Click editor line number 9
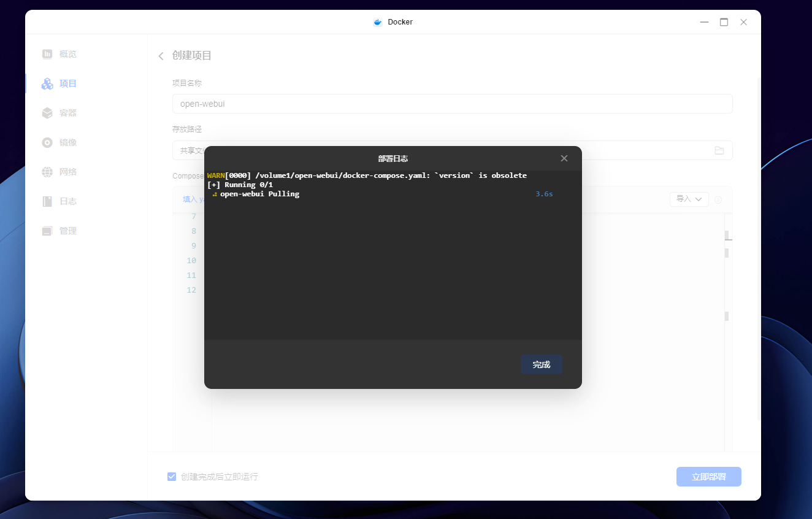 [194, 245]
